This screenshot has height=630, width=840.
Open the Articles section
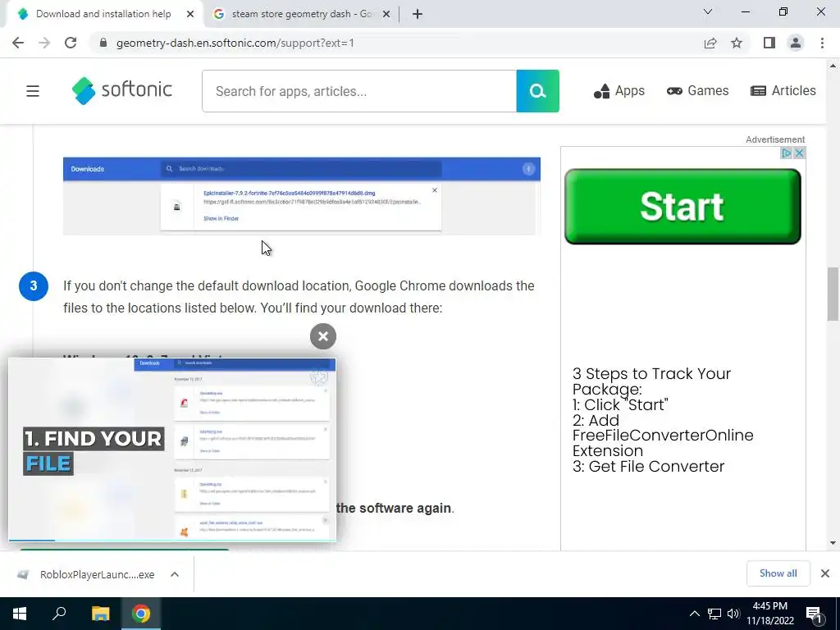[783, 91]
